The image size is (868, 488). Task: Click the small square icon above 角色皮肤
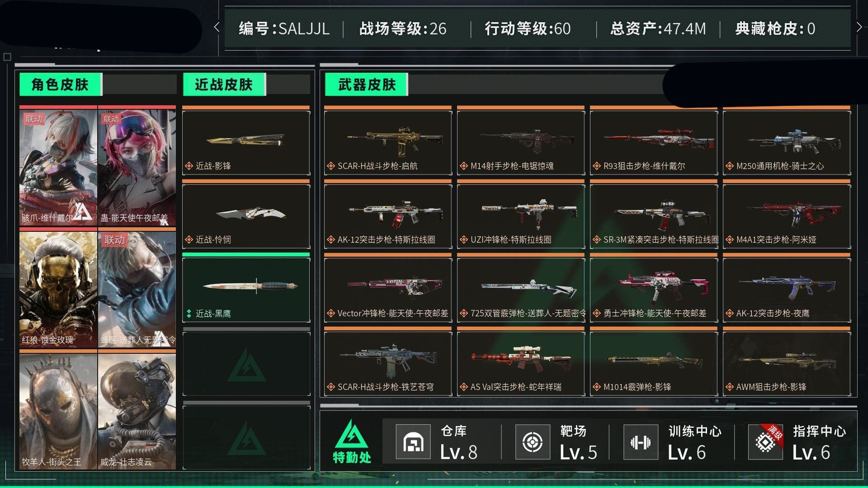pos(7,57)
